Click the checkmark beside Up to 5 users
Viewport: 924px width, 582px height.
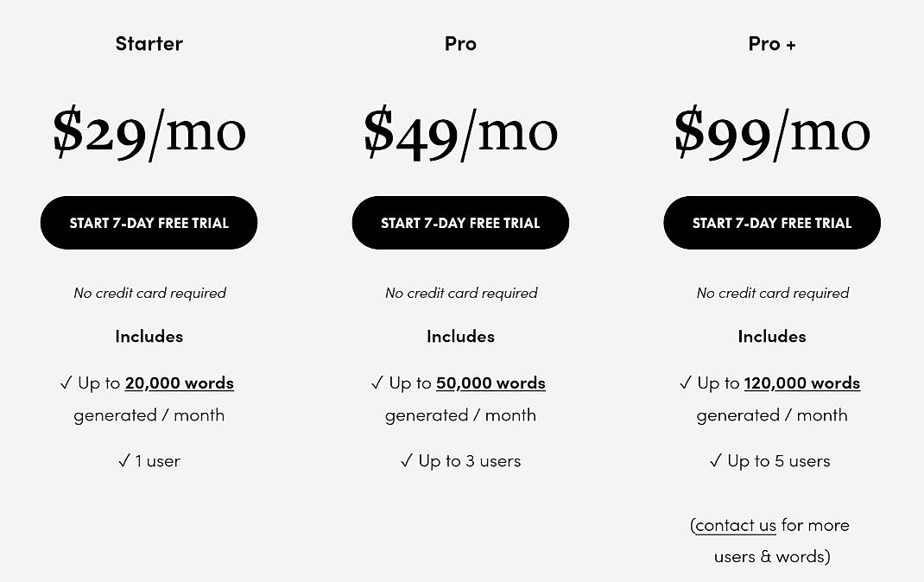[714, 460]
